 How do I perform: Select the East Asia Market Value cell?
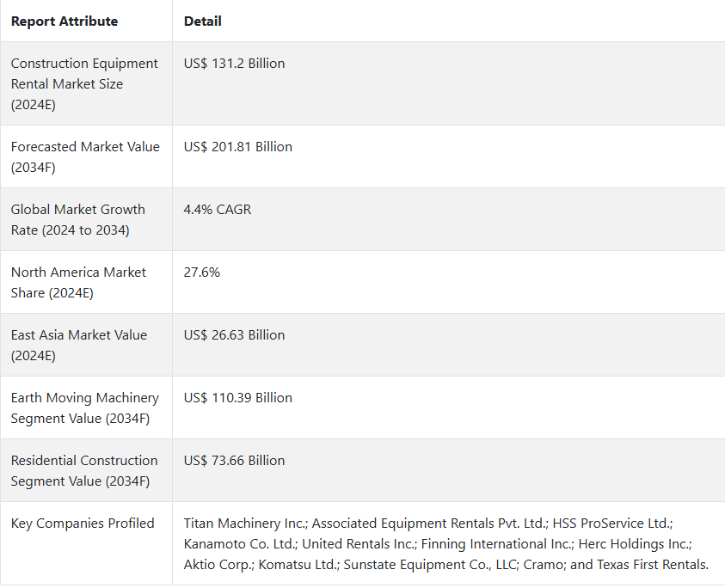pyautogui.click(x=79, y=345)
